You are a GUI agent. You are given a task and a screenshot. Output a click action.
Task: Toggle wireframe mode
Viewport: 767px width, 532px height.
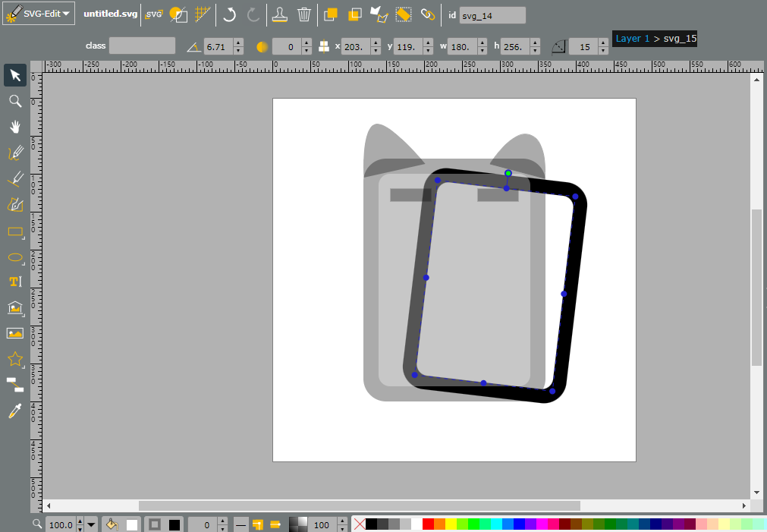(178, 14)
